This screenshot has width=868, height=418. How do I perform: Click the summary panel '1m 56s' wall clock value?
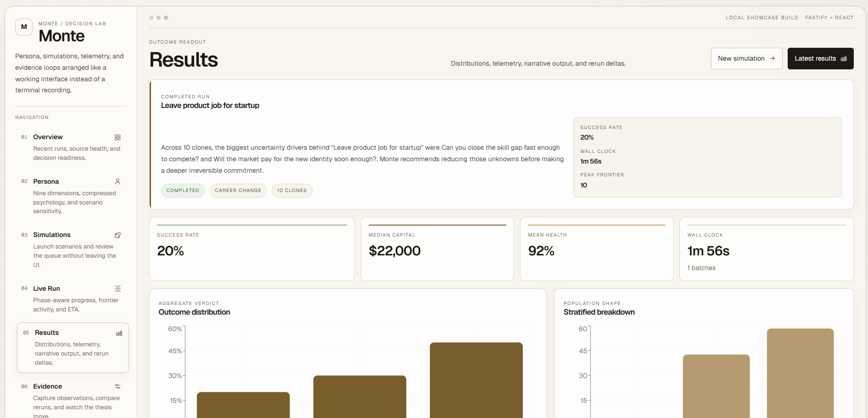tap(591, 161)
